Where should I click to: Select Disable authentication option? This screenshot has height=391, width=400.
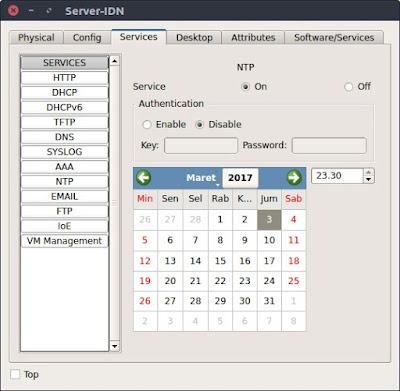click(x=199, y=125)
